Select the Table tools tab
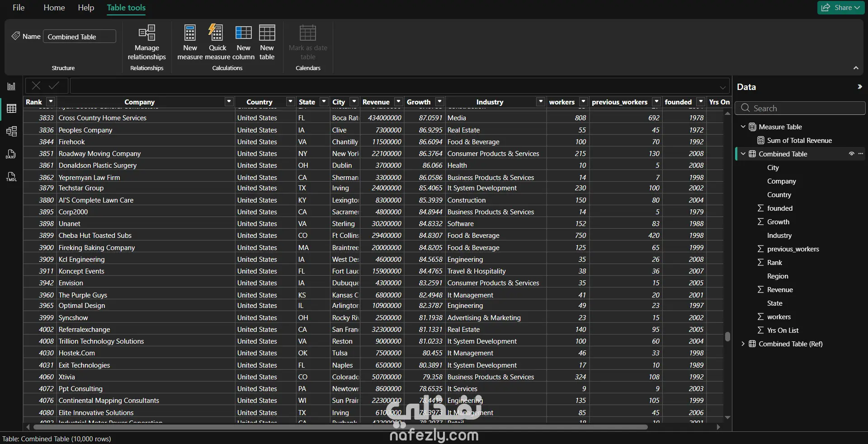The width and height of the screenshot is (868, 444). pos(126,8)
